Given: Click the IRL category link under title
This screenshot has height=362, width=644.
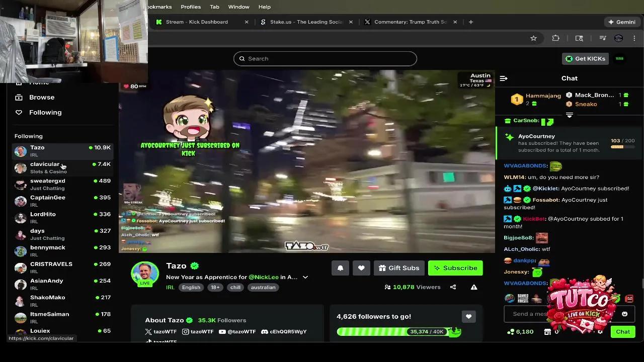Looking at the screenshot, I should pos(170,288).
